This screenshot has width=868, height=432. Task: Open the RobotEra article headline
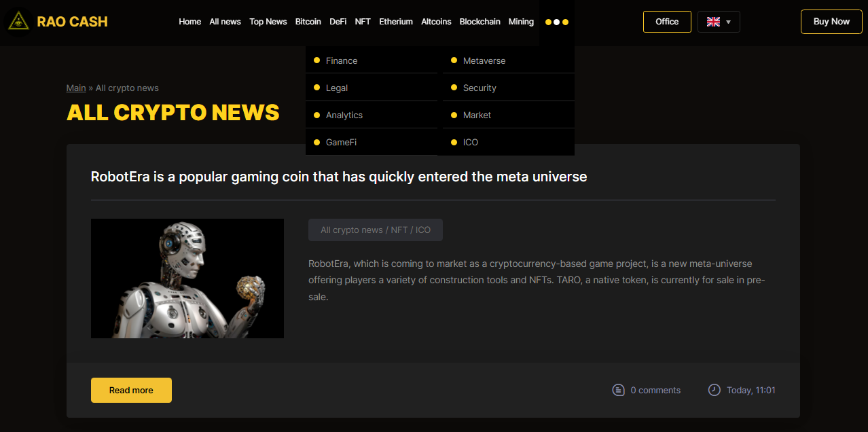click(x=338, y=177)
